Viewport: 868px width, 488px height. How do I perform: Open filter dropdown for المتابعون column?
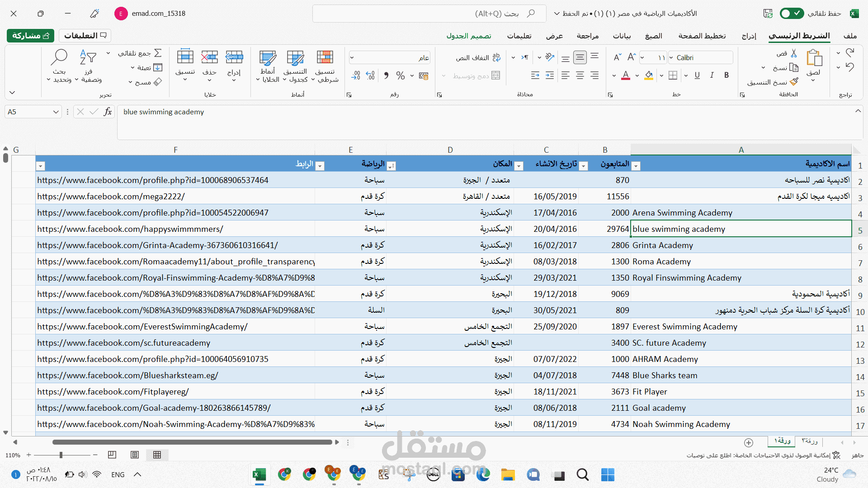636,166
